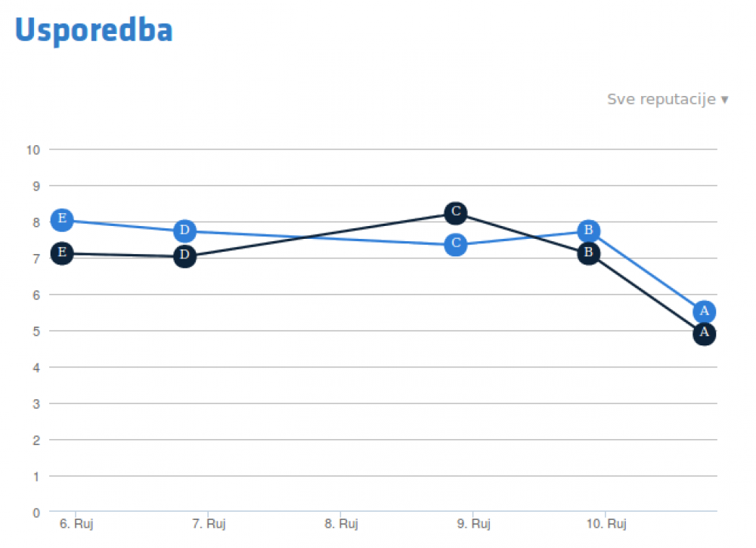Click the blue E data point marker
The image size is (756, 548).
coord(62,220)
